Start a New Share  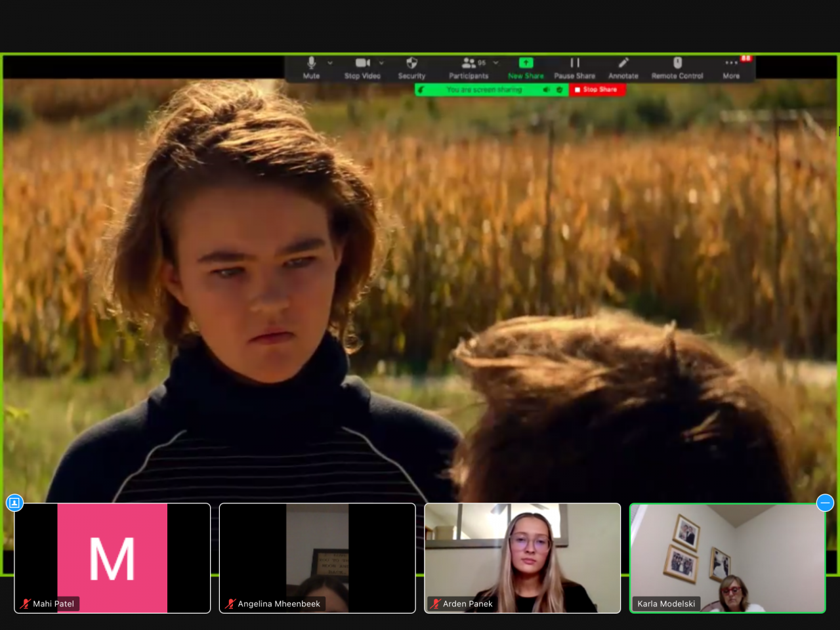click(526, 68)
